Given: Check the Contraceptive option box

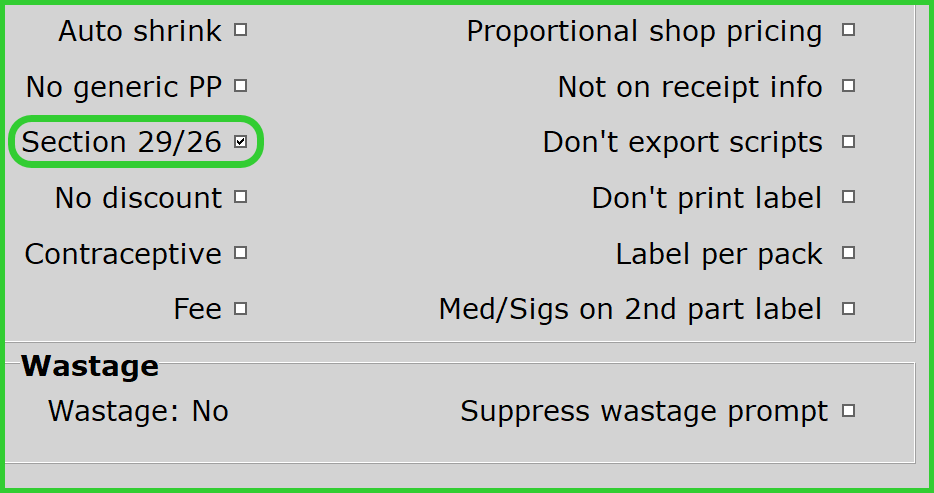Looking at the screenshot, I should pos(240,253).
